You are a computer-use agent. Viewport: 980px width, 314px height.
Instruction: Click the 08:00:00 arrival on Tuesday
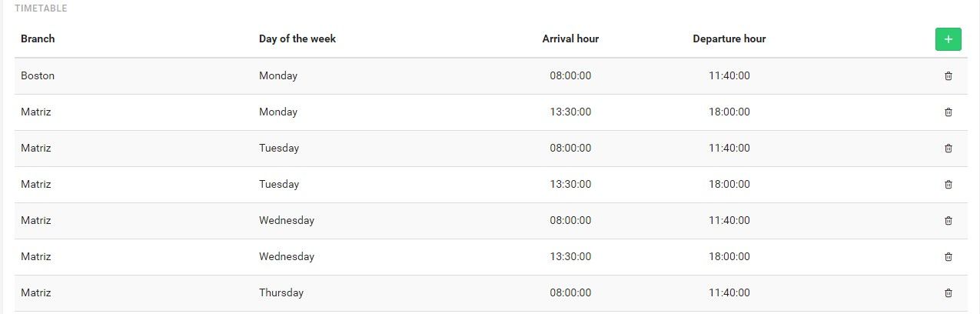point(570,148)
